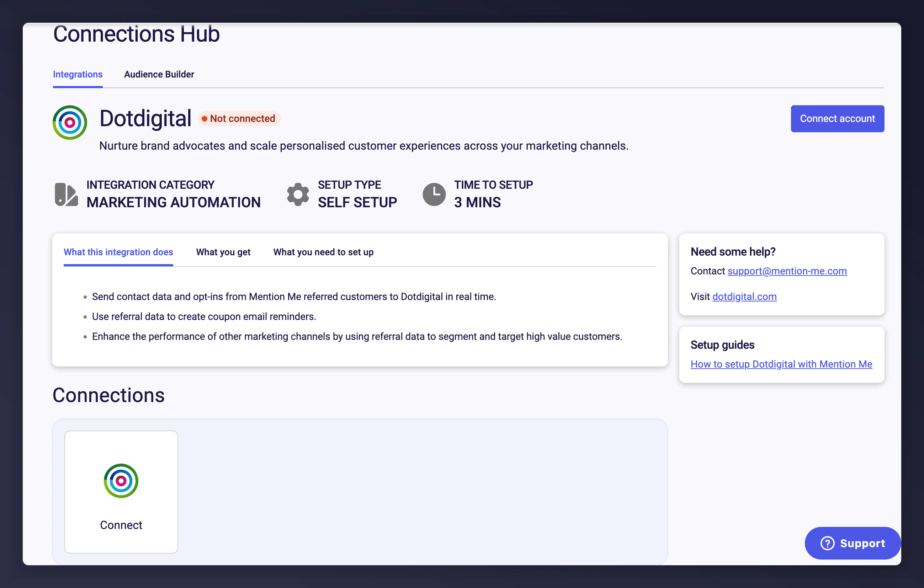Screen dimensions: 924x588
Task: Click the 3 MINS value
Action: (477, 203)
